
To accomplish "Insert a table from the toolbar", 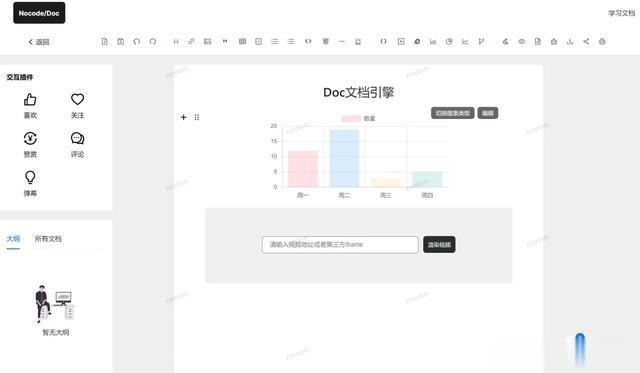I will coord(242,41).
